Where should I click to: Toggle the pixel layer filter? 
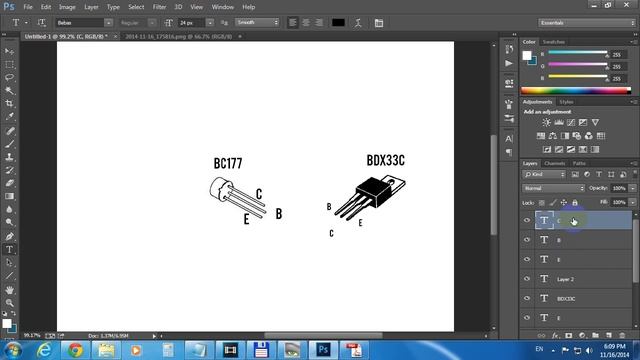tap(575, 175)
